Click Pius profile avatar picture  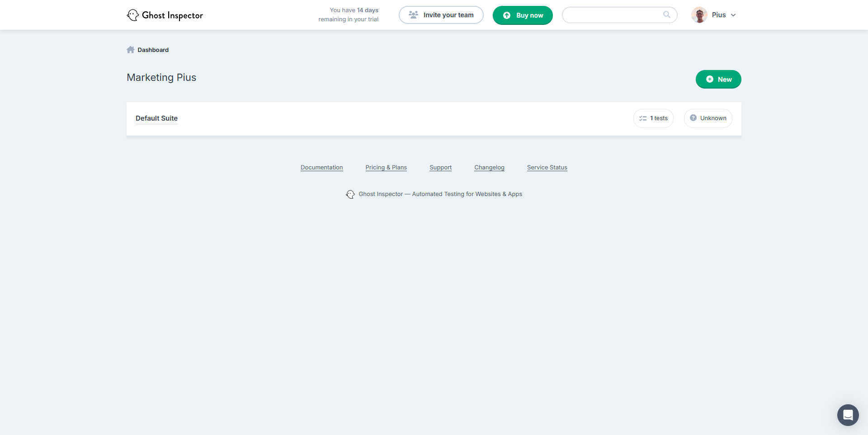coord(699,15)
